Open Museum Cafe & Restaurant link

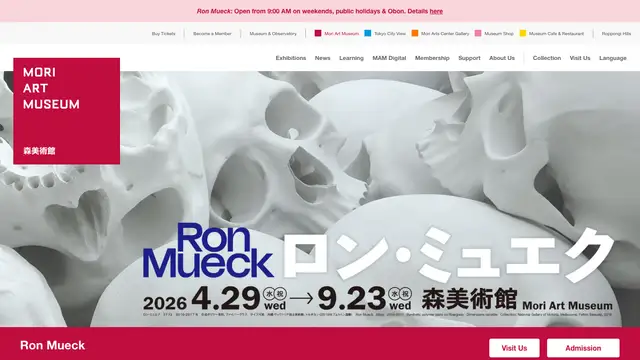pyautogui.click(x=556, y=34)
